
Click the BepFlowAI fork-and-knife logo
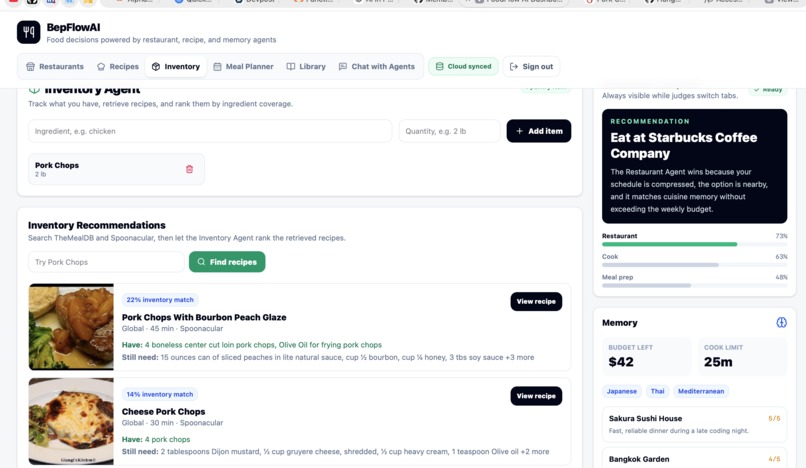(28, 32)
